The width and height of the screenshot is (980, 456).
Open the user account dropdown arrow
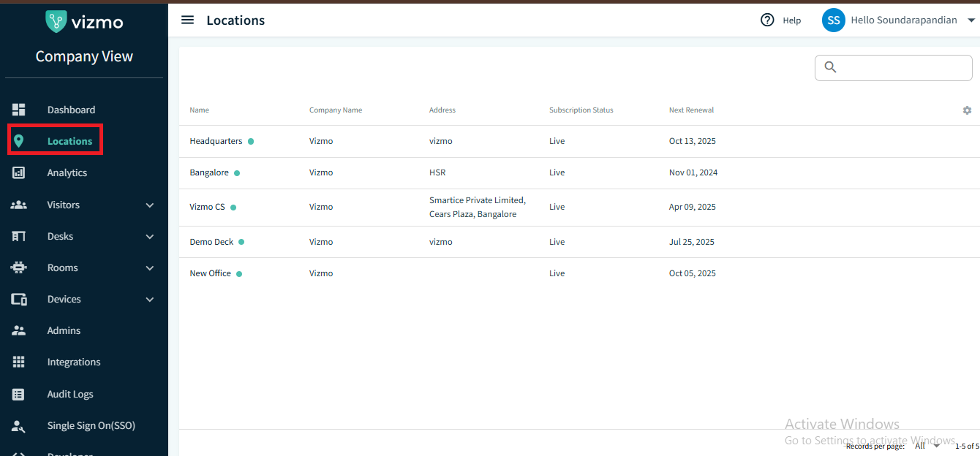(971, 20)
